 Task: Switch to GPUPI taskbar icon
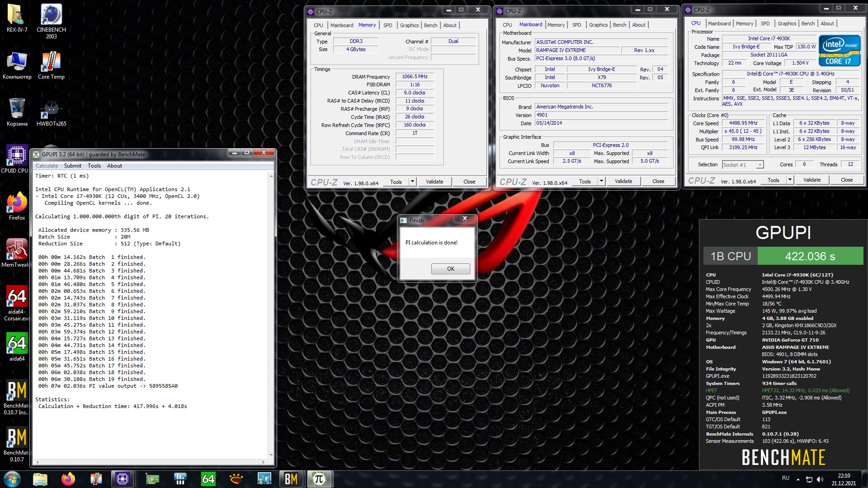[x=319, y=479]
